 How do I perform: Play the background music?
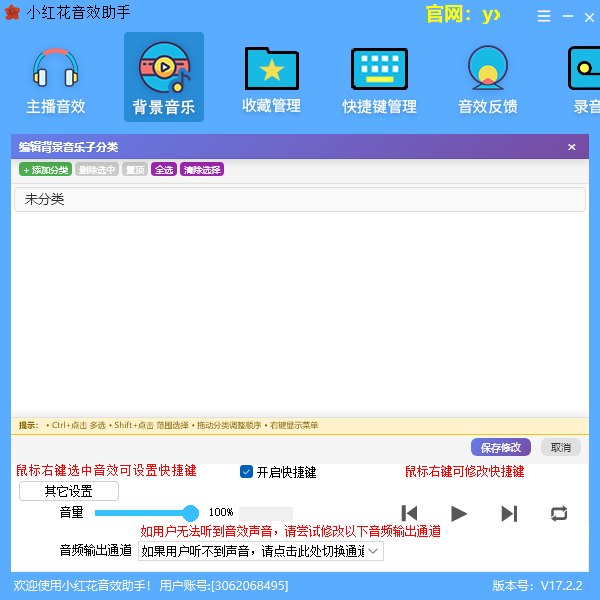click(x=459, y=513)
